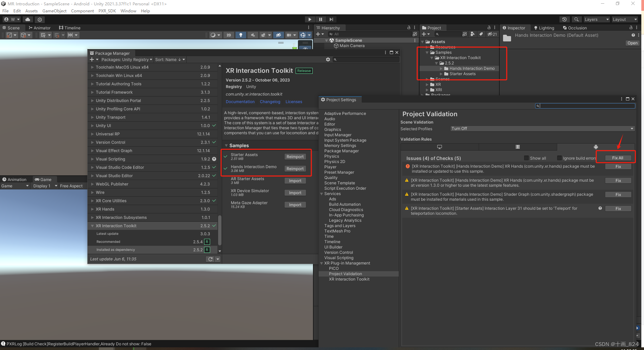Select the Android platform tab icon
Image resolution: width=644 pixels, height=350 pixels.
click(x=596, y=147)
